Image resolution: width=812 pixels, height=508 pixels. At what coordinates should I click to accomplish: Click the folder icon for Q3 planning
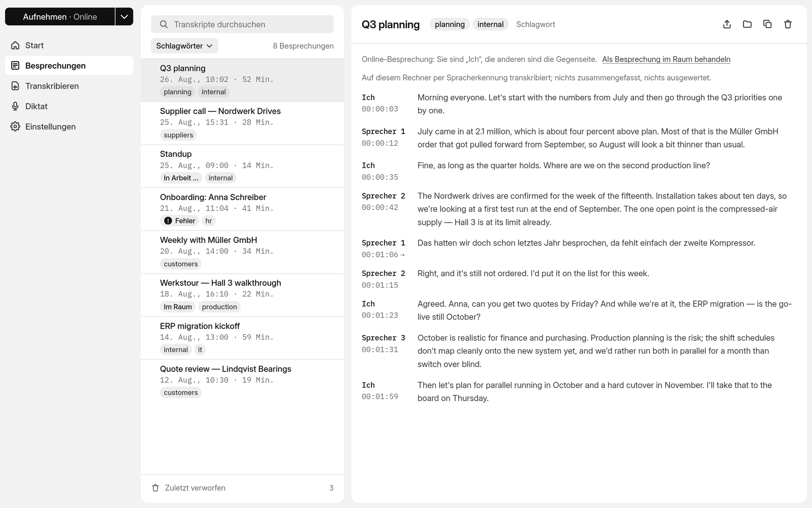747,24
